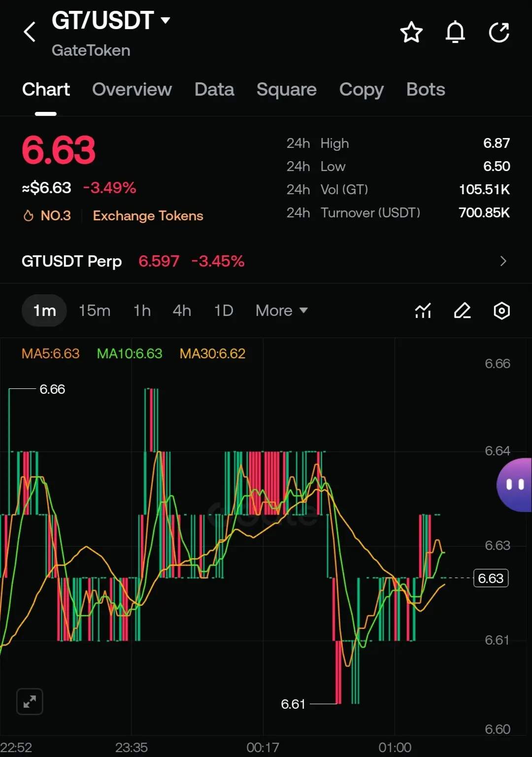Open the chart indicators icon
This screenshot has width=532, height=757.
[423, 310]
